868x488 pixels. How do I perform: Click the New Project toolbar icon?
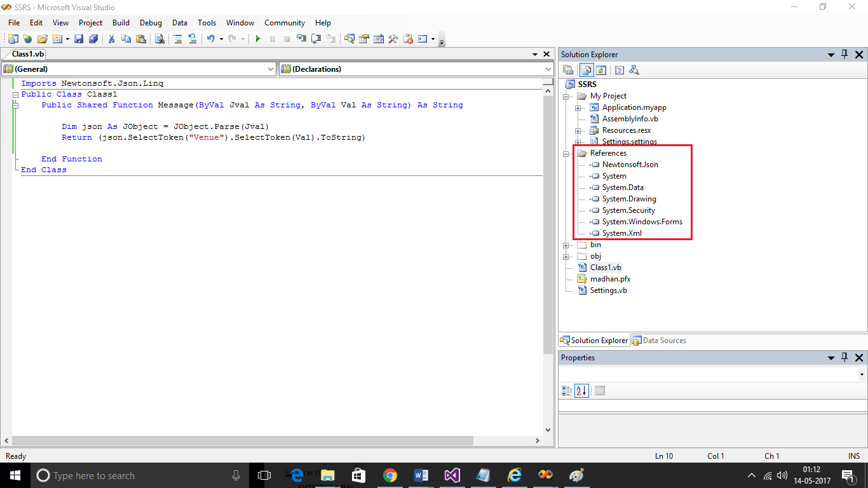[13, 39]
